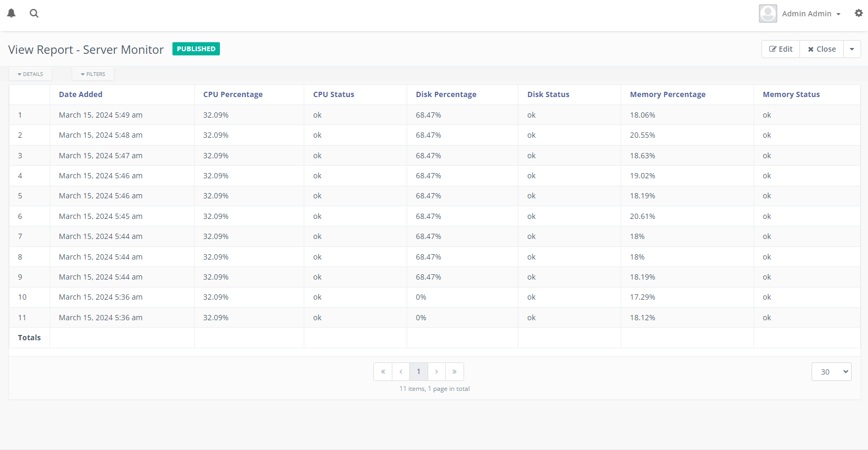Click the memory value 19.02%
868x450 pixels.
(x=642, y=176)
